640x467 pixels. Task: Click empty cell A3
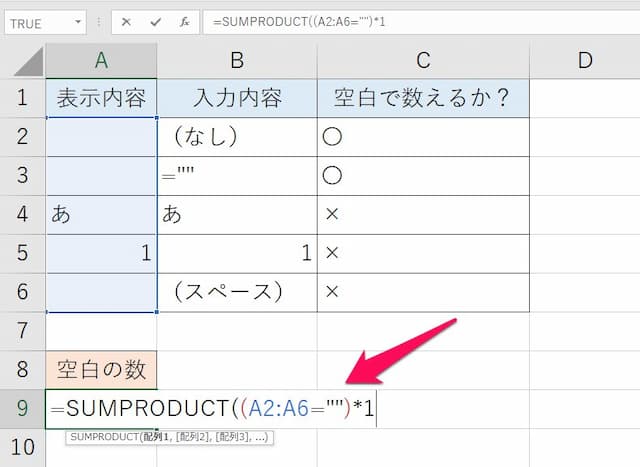(101, 176)
